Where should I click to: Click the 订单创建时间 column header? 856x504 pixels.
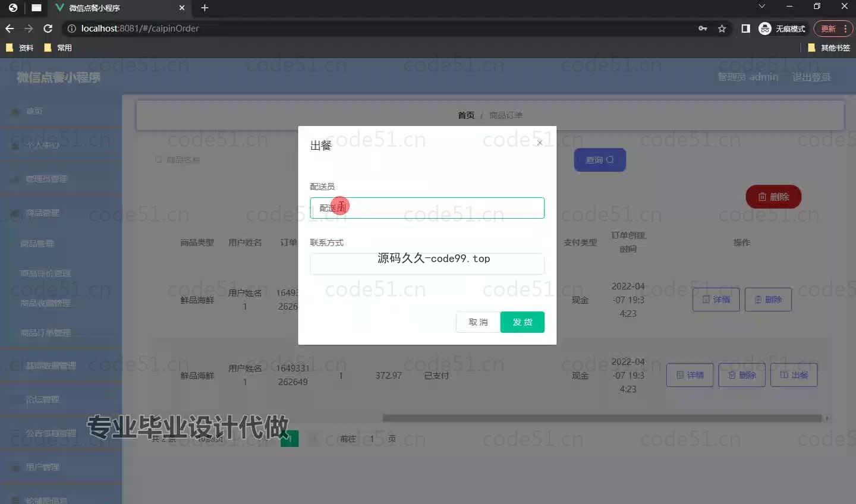628,242
